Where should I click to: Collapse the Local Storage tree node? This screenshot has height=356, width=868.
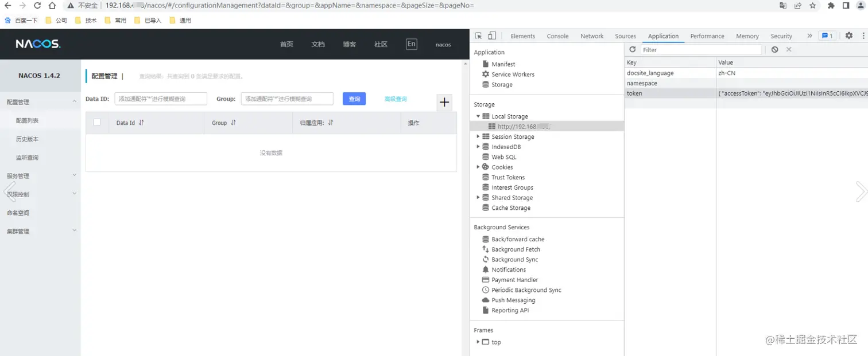point(478,116)
